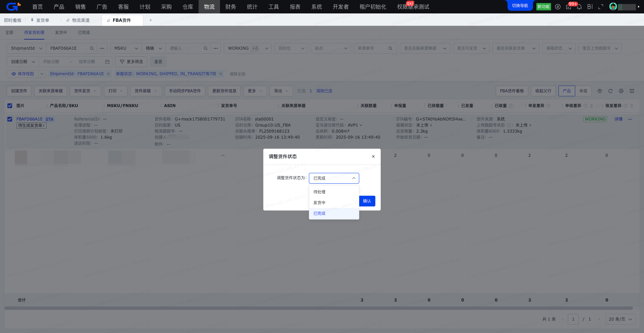Click the page number input box
Image resolution: width=644 pixels, height=333 pixels.
(x=573, y=319)
